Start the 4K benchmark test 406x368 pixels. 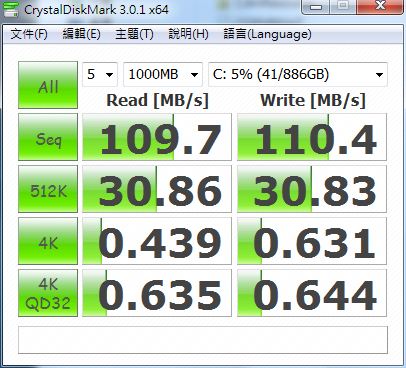(x=48, y=241)
